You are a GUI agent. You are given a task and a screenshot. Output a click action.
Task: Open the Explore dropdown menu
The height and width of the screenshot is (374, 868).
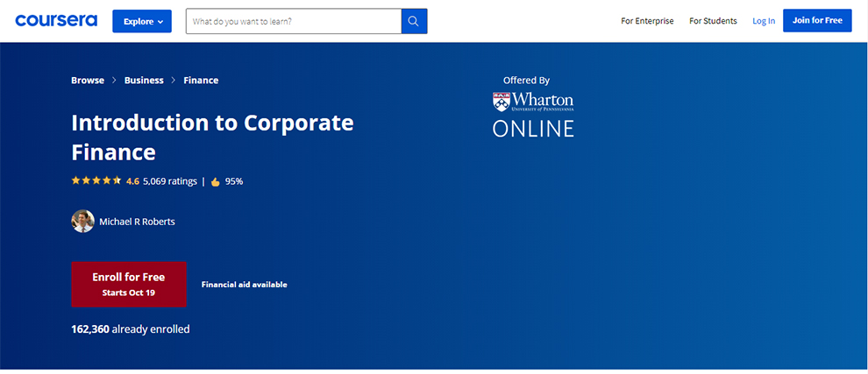(142, 21)
